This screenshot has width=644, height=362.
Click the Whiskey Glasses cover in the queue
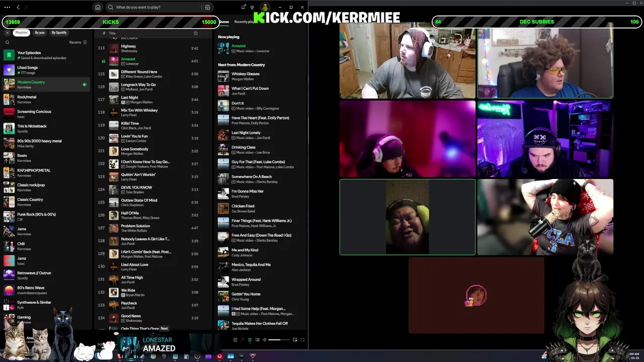(x=223, y=76)
